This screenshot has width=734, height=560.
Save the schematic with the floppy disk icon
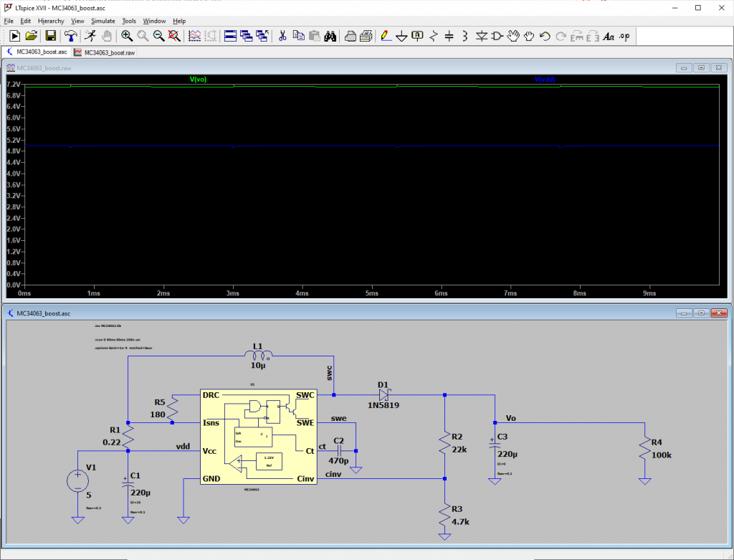[x=51, y=36]
